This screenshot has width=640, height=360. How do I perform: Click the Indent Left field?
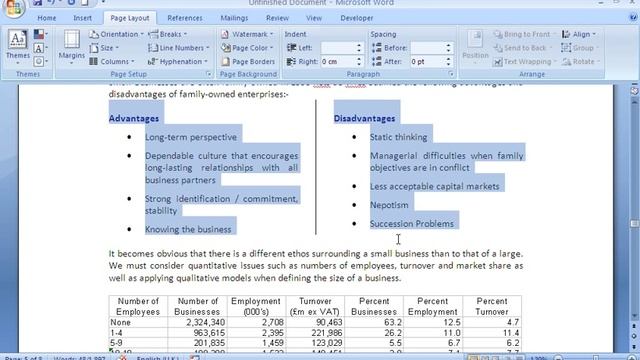338,48
